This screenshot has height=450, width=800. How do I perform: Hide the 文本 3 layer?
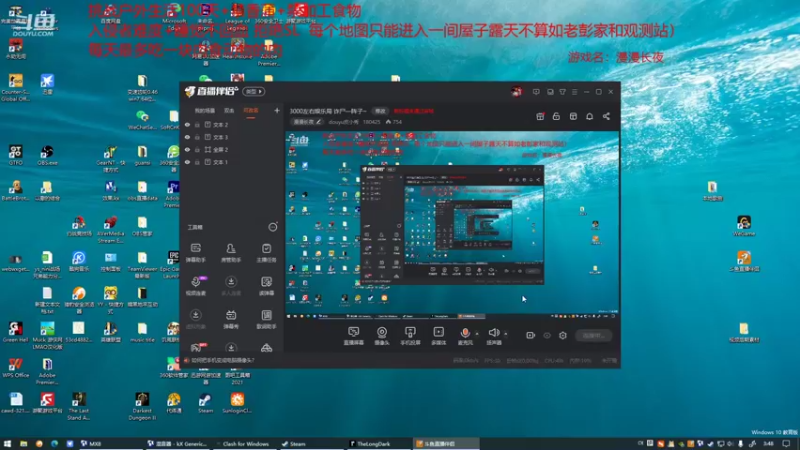187,137
